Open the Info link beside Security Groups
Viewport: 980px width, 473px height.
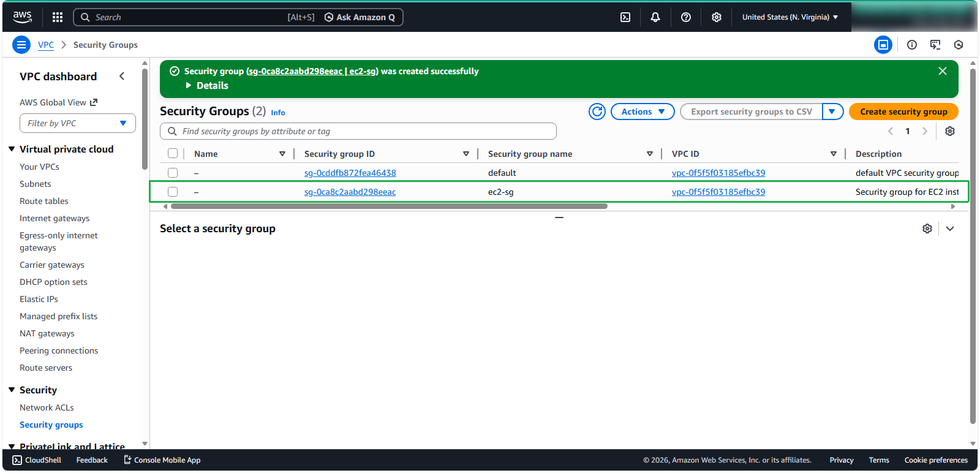click(278, 113)
